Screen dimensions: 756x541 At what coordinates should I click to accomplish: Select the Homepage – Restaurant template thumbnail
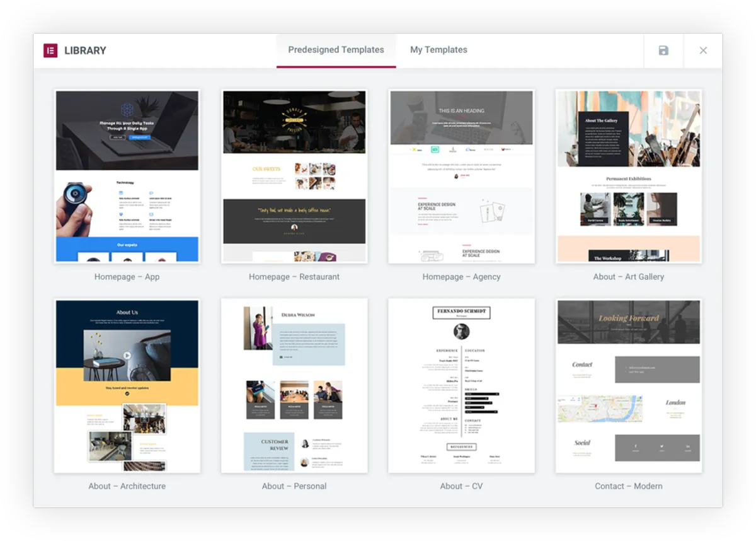pos(294,176)
